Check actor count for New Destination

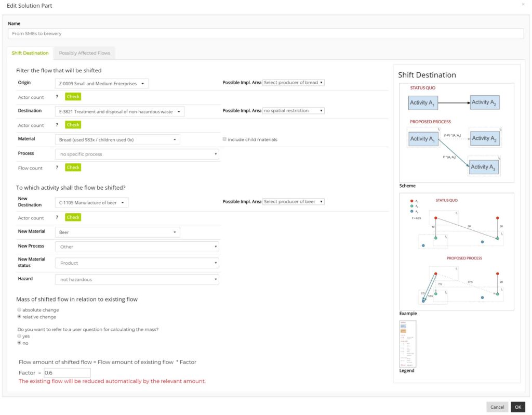(x=73, y=217)
